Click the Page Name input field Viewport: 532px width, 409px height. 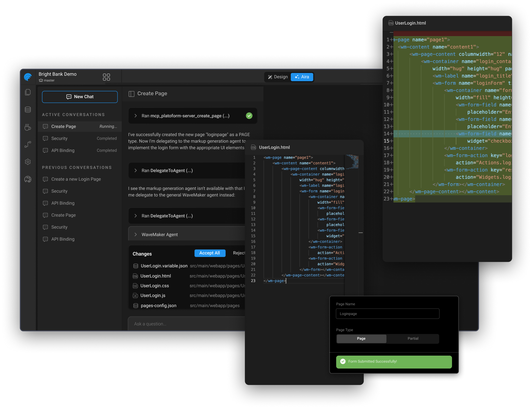point(387,314)
